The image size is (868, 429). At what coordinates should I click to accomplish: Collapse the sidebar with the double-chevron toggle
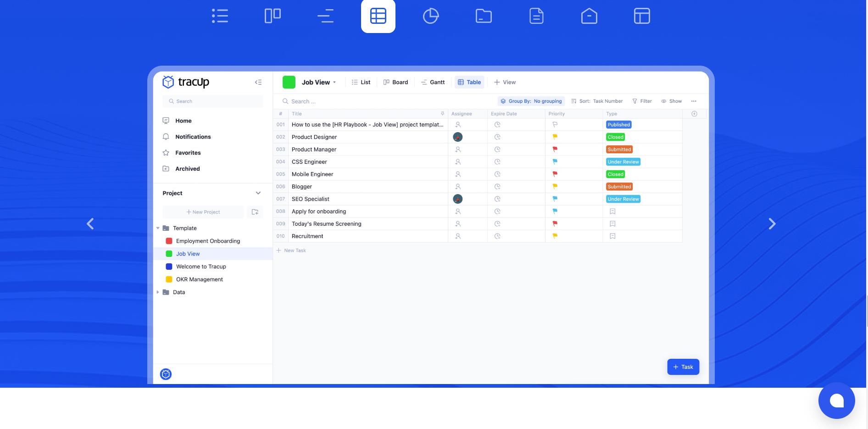pos(258,82)
